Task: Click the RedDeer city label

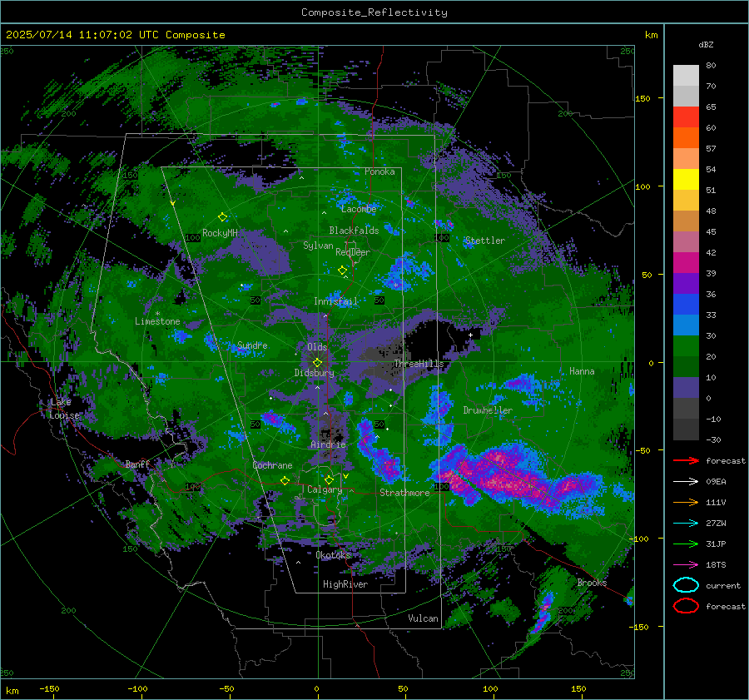Action: click(x=353, y=252)
